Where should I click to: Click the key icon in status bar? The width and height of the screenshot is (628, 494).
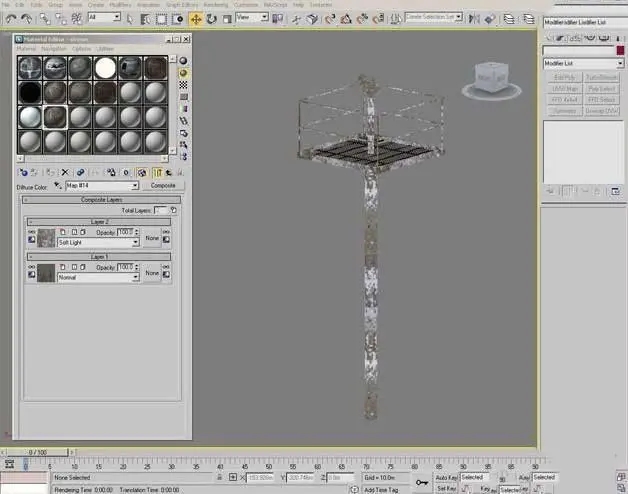coord(422,482)
